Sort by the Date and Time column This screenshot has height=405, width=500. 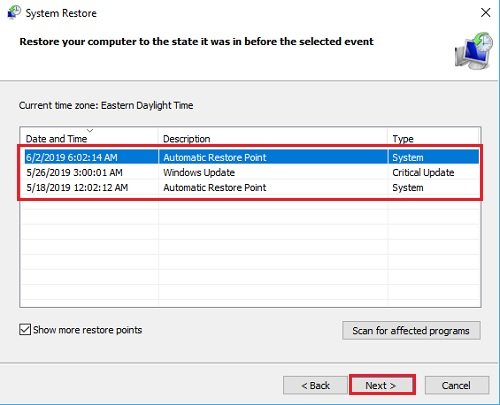56,139
